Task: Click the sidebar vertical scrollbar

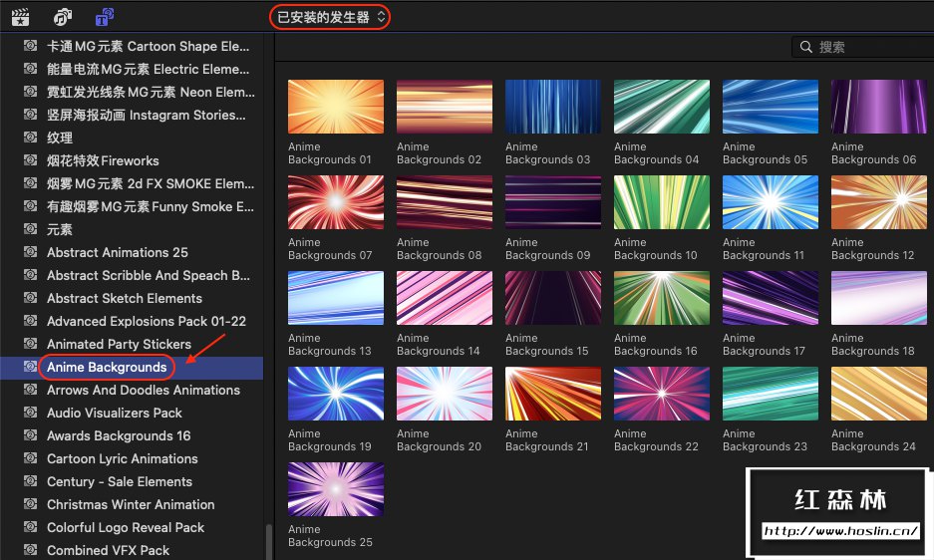Action: (269, 541)
